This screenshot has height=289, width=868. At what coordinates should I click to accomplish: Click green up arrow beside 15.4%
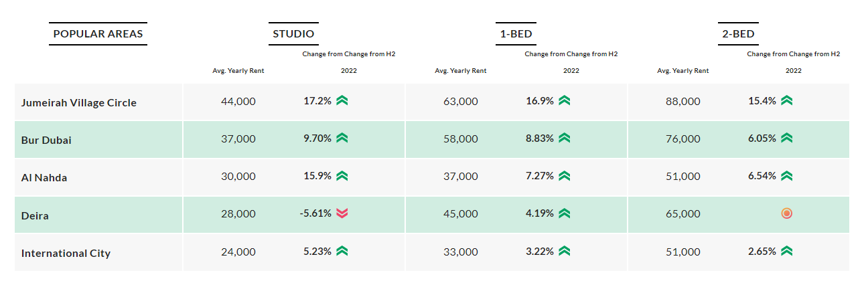coord(787,101)
